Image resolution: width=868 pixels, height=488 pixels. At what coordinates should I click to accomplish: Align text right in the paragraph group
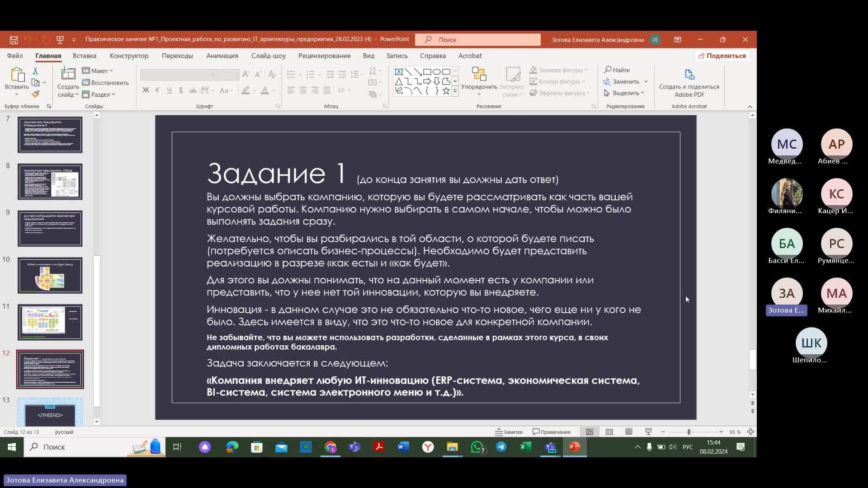[315, 90]
